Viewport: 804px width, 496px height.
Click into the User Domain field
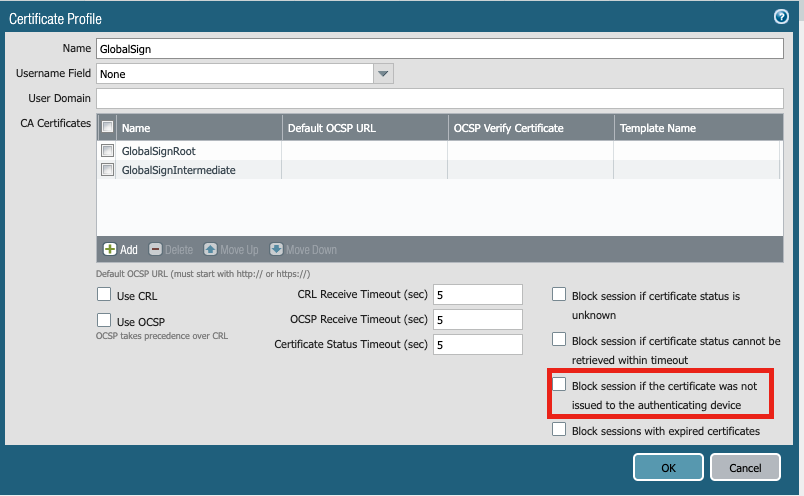click(x=439, y=98)
